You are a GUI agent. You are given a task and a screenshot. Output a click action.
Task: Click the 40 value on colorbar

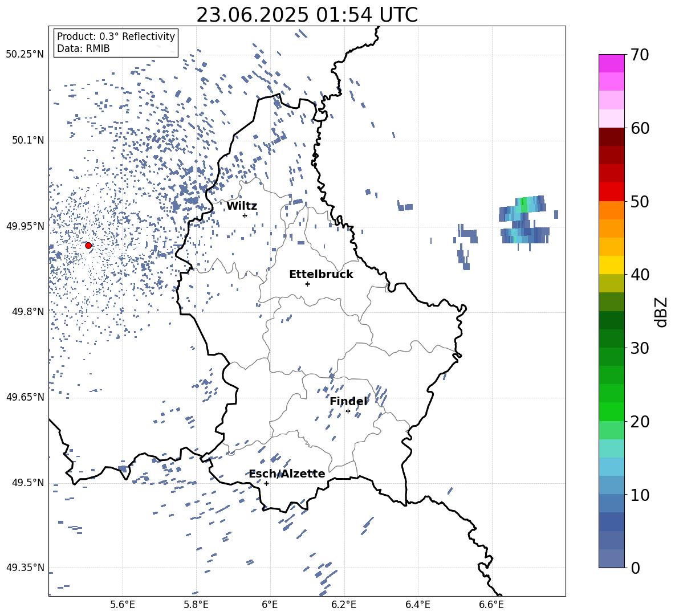click(640, 275)
